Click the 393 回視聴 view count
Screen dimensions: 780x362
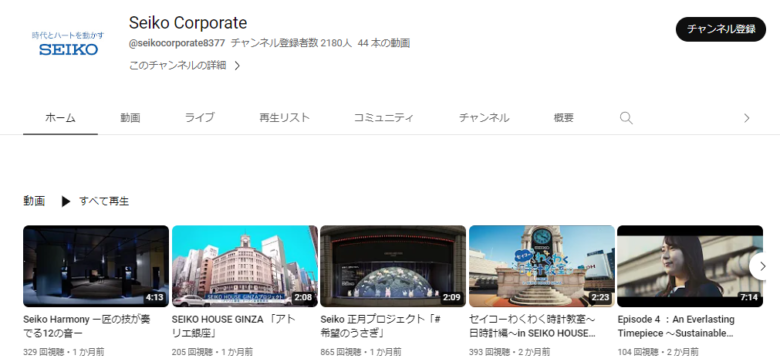coord(491,352)
